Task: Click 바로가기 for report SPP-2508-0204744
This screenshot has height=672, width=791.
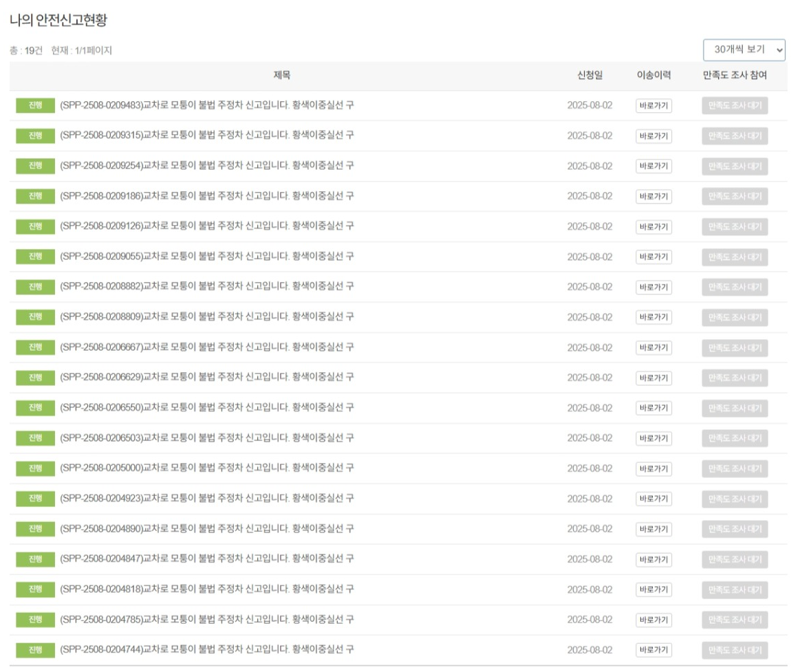Action: [x=653, y=650]
